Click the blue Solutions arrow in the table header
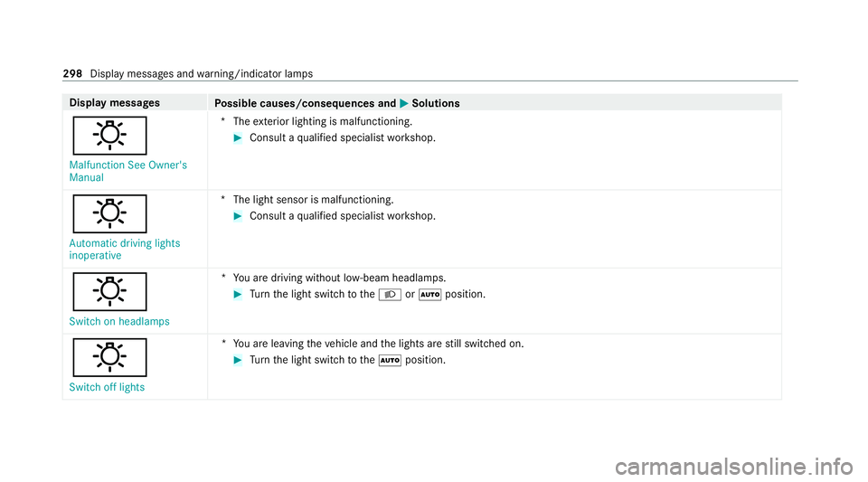This screenshot has height=482, width=868. coord(404,103)
